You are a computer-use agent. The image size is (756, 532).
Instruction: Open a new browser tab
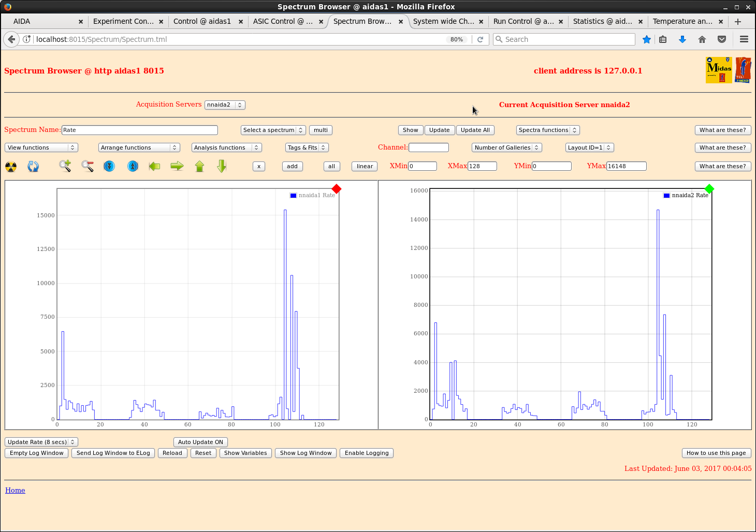tap(738, 21)
